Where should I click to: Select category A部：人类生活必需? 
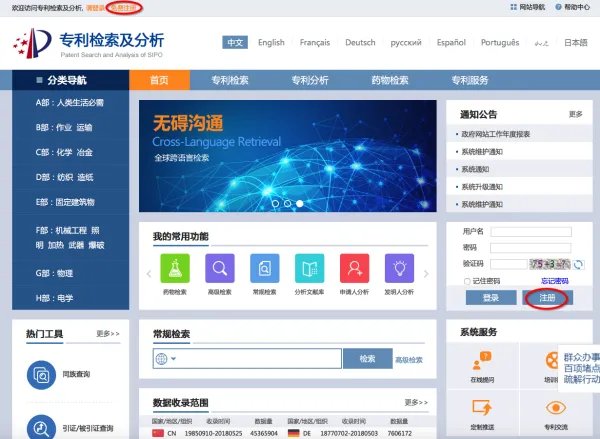pyautogui.click(x=70, y=103)
